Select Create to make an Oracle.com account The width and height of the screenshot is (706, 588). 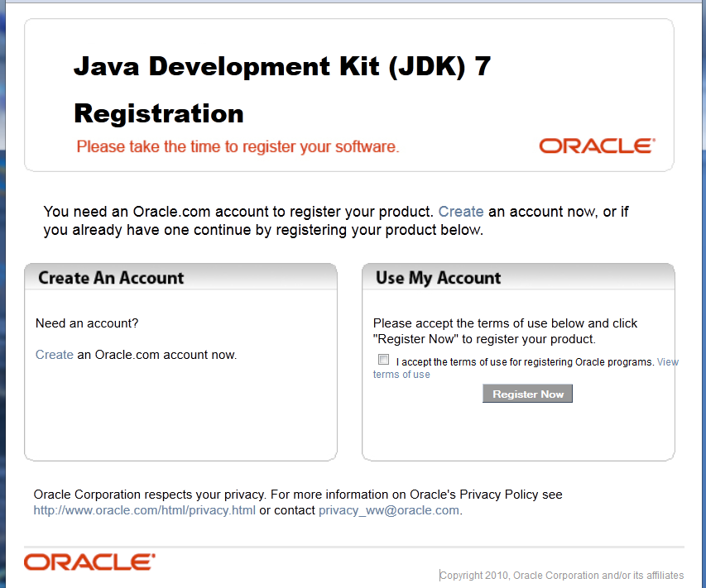point(53,353)
